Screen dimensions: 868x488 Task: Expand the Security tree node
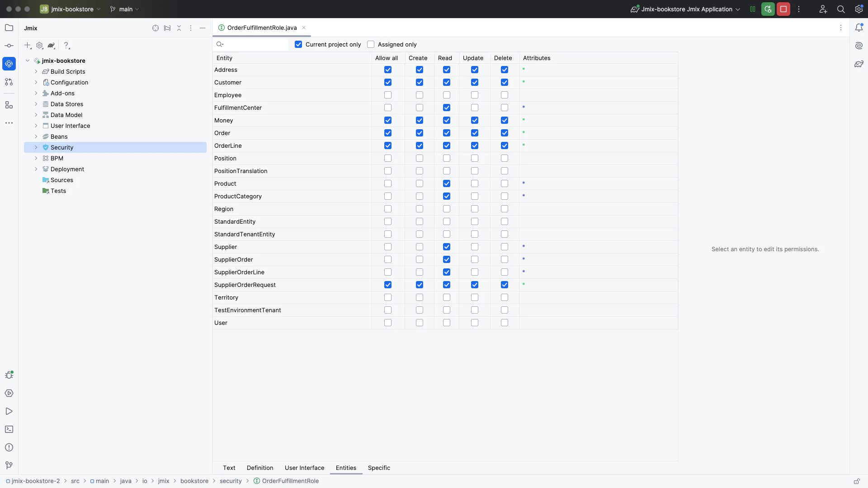[36, 147]
